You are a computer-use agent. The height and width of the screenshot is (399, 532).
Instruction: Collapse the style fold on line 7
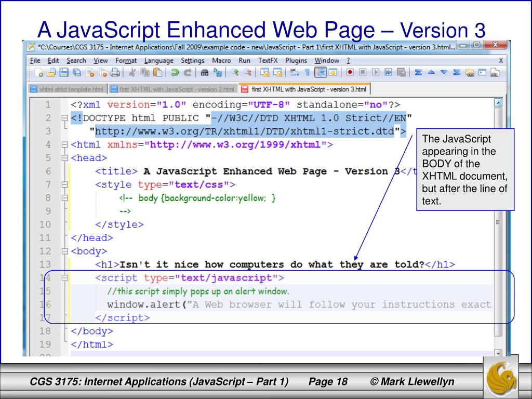[x=65, y=185]
